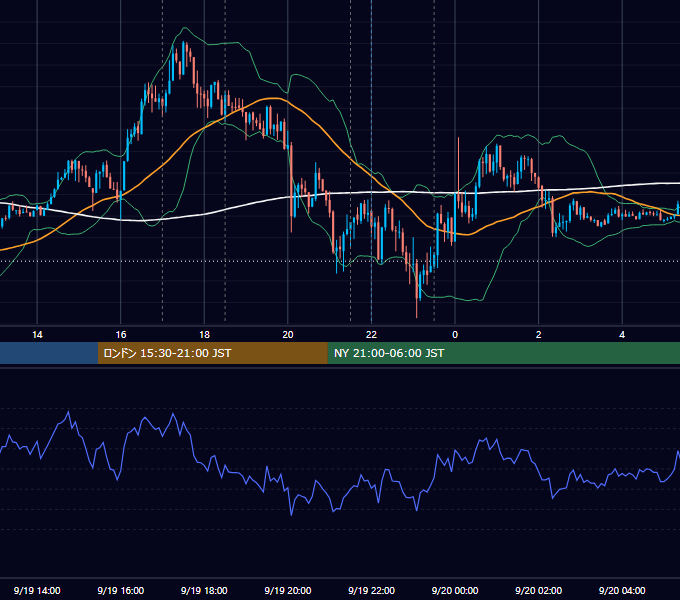Click the '9/20 00:00' indicator axis label
This screenshot has height=600, width=680.
pyautogui.click(x=455, y=590)
